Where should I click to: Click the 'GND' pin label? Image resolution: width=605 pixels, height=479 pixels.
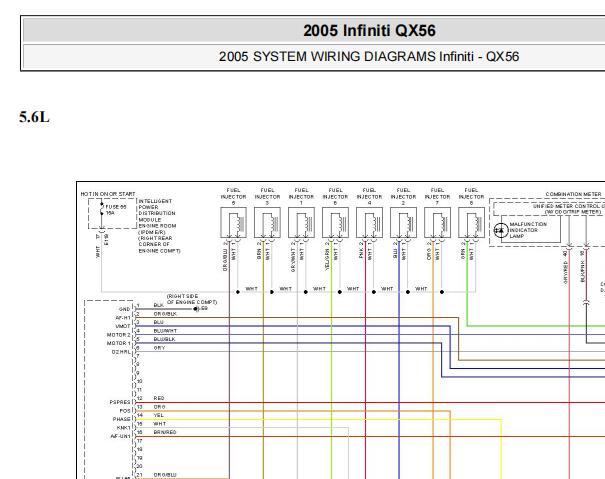124,309
